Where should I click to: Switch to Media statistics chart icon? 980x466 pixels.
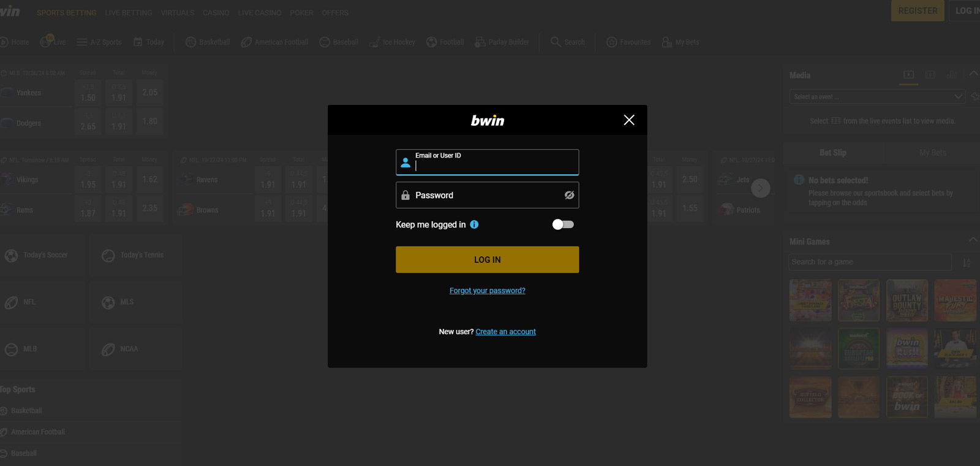(952, 75)
